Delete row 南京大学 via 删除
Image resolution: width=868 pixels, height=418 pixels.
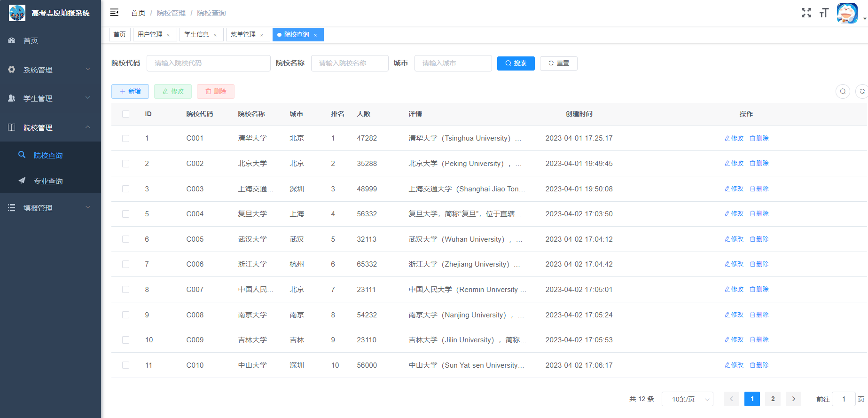pyautogui.click(x=759, y=315)
